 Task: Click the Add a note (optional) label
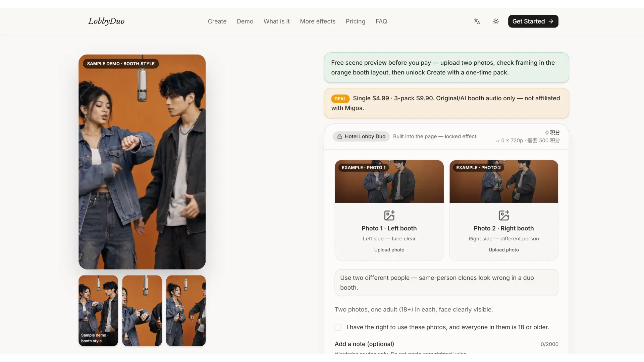[x=364, y=344]
